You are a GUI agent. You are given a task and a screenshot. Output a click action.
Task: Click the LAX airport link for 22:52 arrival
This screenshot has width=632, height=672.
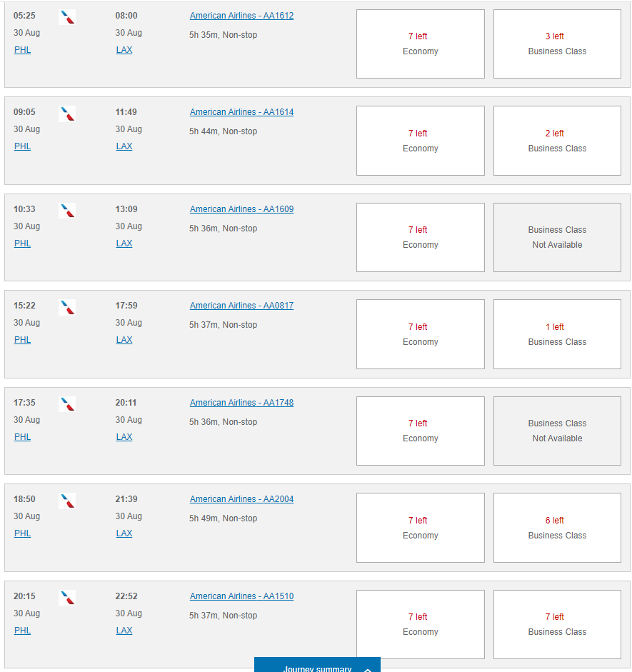click(x=124, y=631)
